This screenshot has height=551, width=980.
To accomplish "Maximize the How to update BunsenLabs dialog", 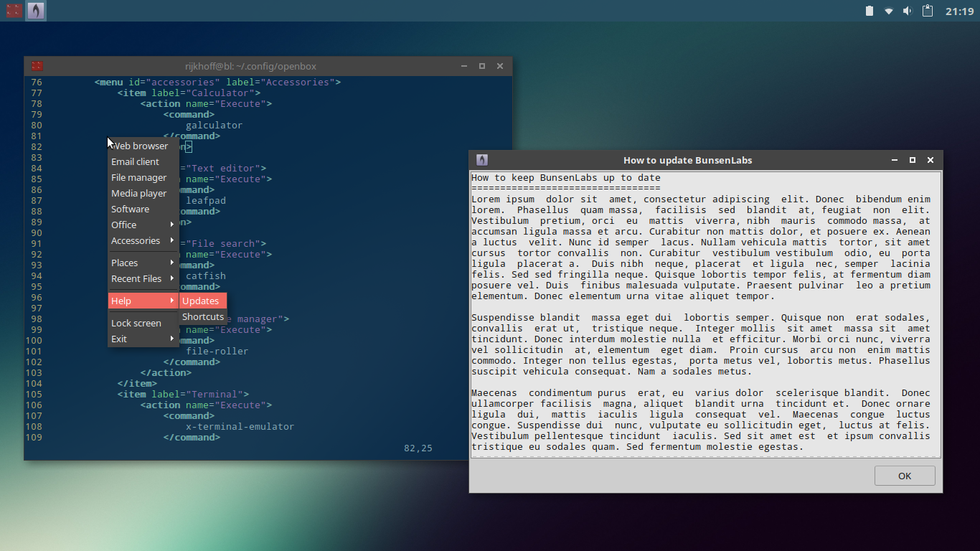I will pyautogui.click(x=913, y=160).
